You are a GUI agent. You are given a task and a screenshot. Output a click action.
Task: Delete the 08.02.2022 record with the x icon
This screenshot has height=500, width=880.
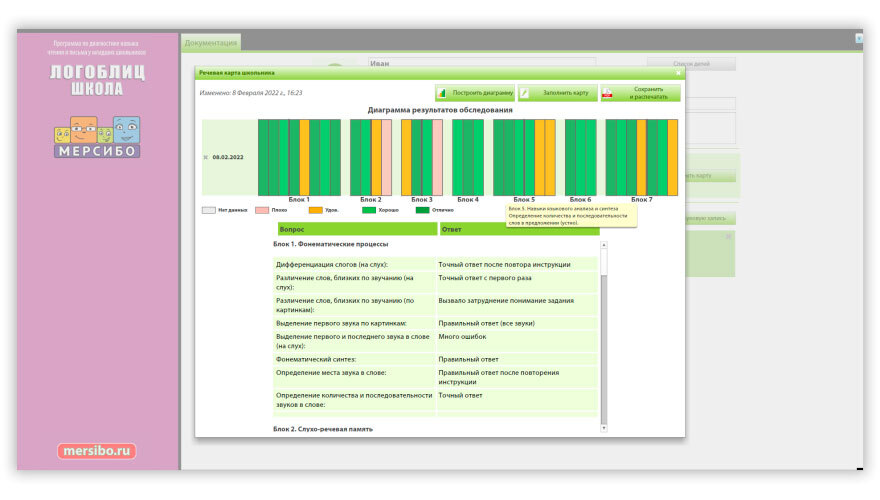point(206,157)
